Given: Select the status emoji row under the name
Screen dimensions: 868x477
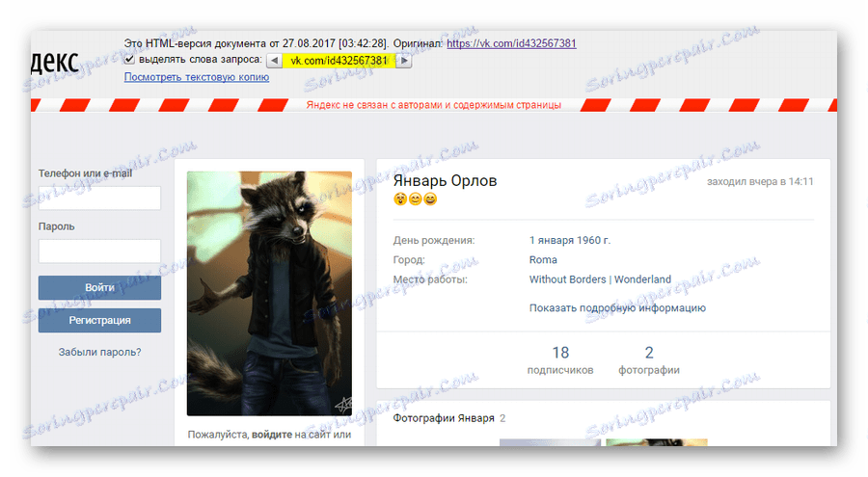Looking at the screenshot, I should [x=415, y=199].
